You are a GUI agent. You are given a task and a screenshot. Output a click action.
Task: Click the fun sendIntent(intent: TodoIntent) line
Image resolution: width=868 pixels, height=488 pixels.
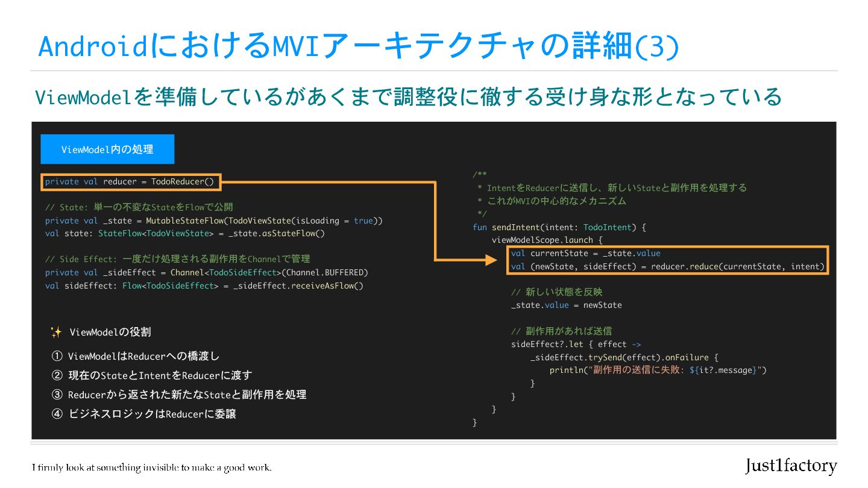(x=559, y=227)
